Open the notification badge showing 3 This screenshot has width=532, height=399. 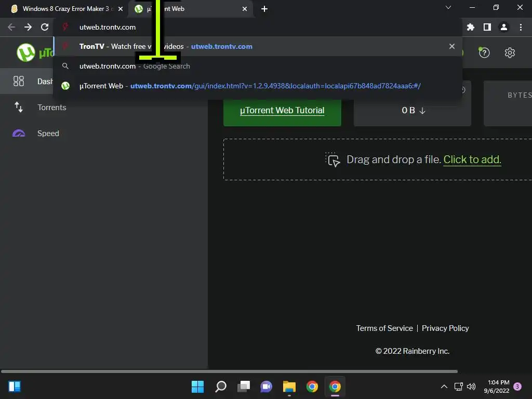pyautogui.click(x=517, y=387)
